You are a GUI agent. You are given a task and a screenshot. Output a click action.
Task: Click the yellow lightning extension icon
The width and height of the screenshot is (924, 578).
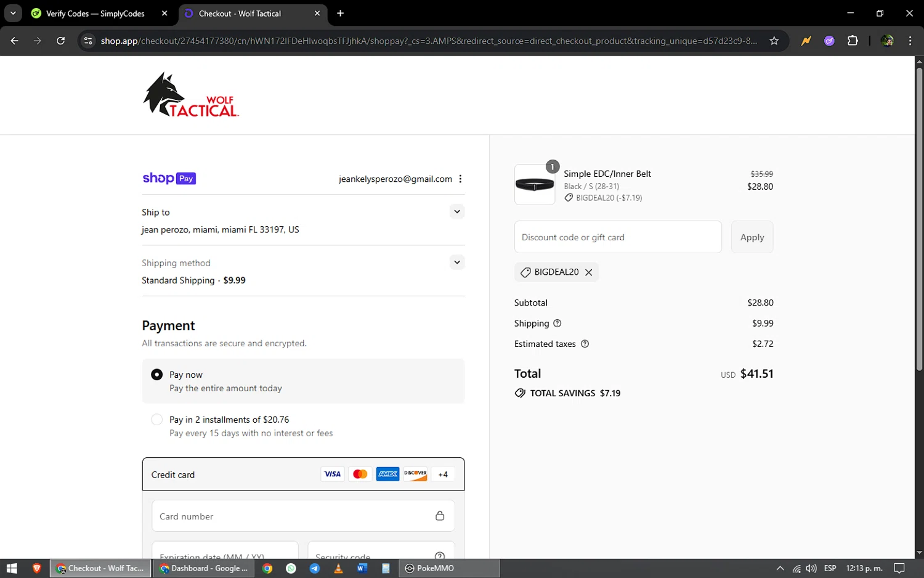806,41
